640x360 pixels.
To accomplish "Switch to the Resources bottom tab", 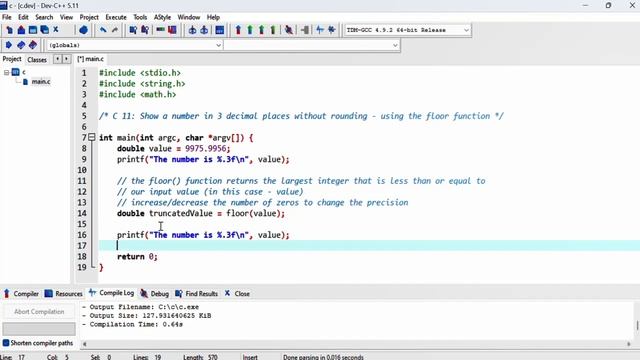I will tap(63, 293).
